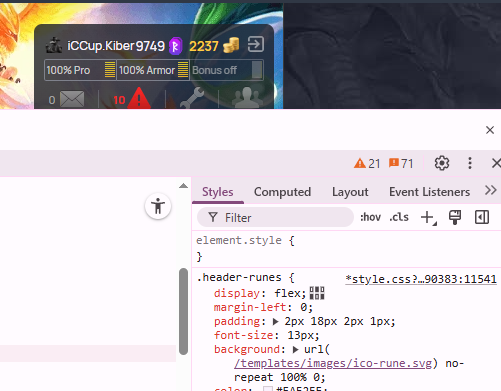This screenshot has width=501, height=391.
Task: Click the styles Filter field
Action: 275,217
